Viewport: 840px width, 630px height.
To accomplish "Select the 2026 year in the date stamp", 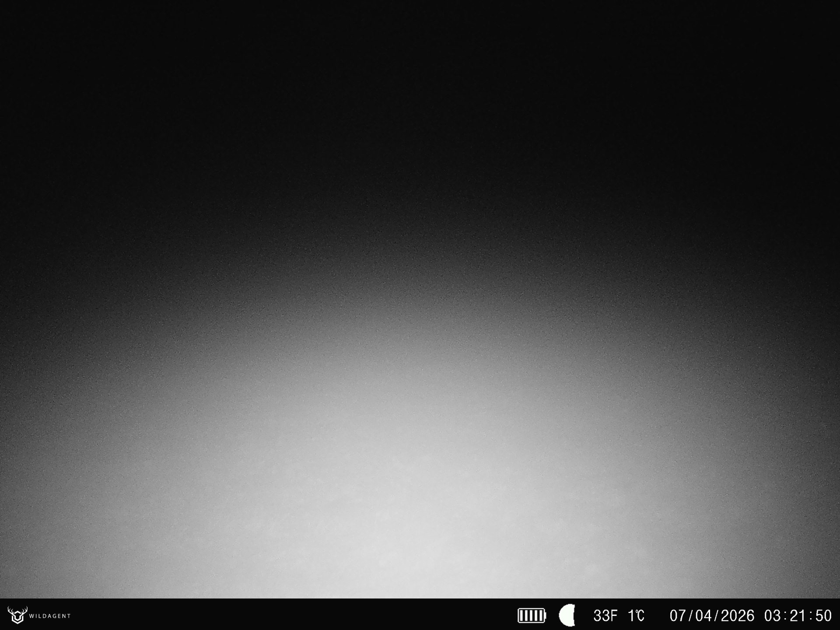I will tap(737, 616).
